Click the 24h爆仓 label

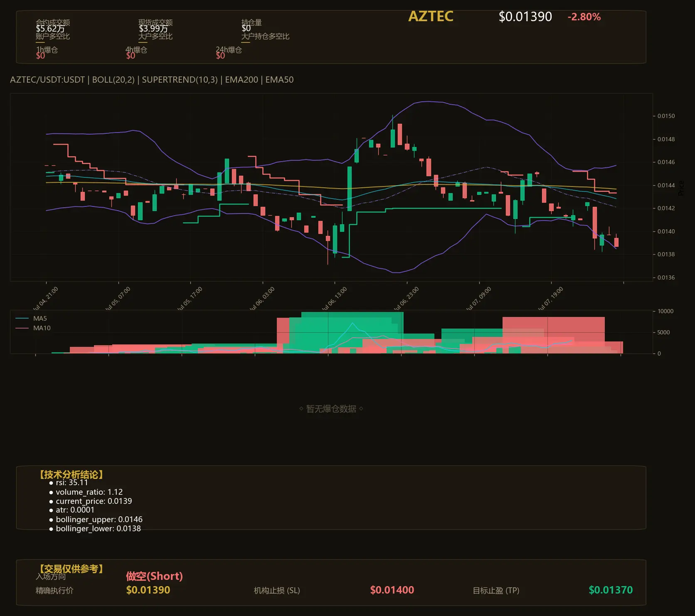click(229, 50)
